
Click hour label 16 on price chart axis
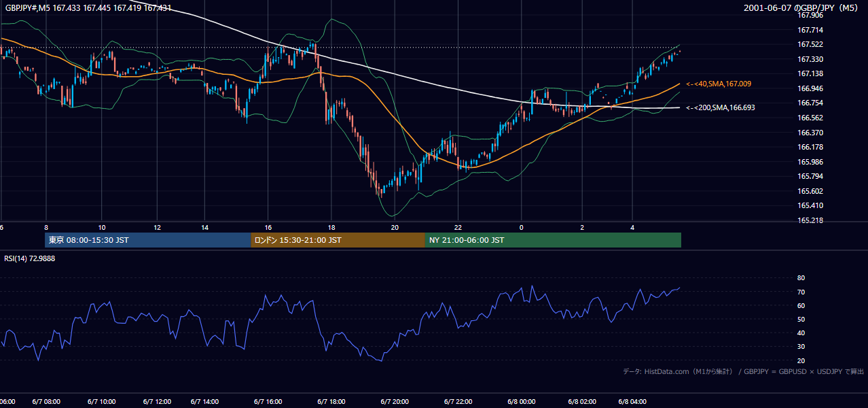pos(268,227)
